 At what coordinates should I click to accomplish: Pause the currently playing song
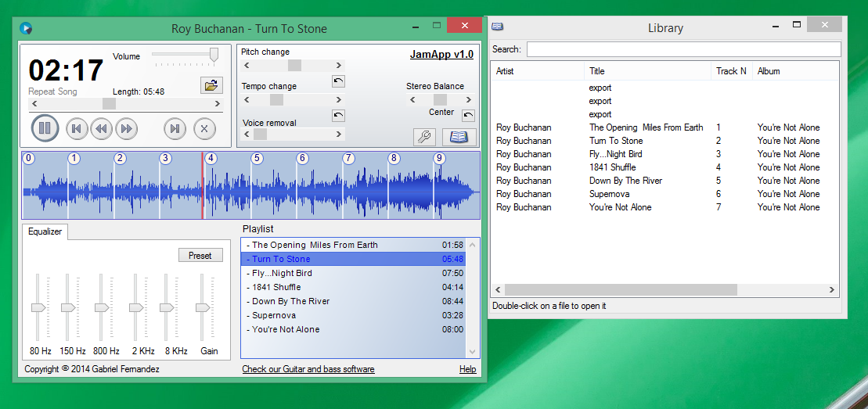pyautogui.click(x=45, y=128)
